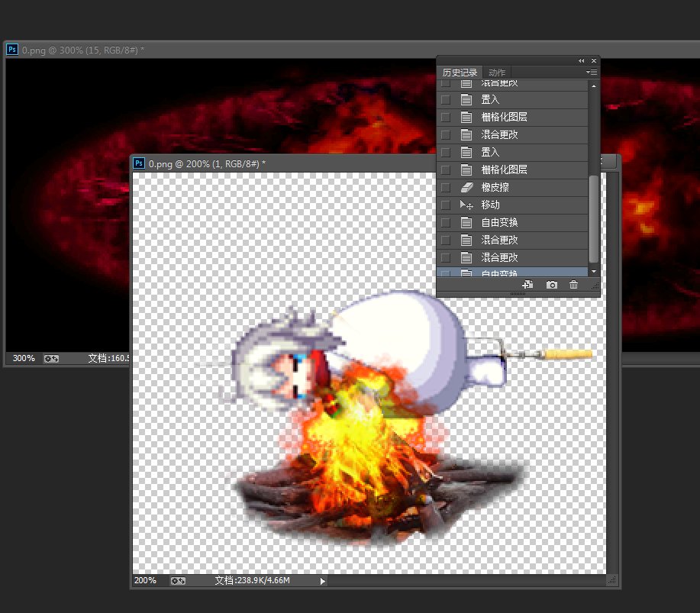Toggle the checkbox beside 移动 state
Image resolution: width=700 pixels, height=613 pixels.
point(446,205)
